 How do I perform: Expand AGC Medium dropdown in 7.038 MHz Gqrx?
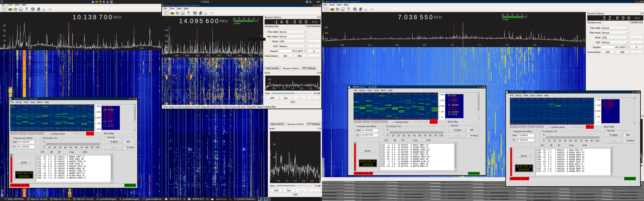click(615, 42)
